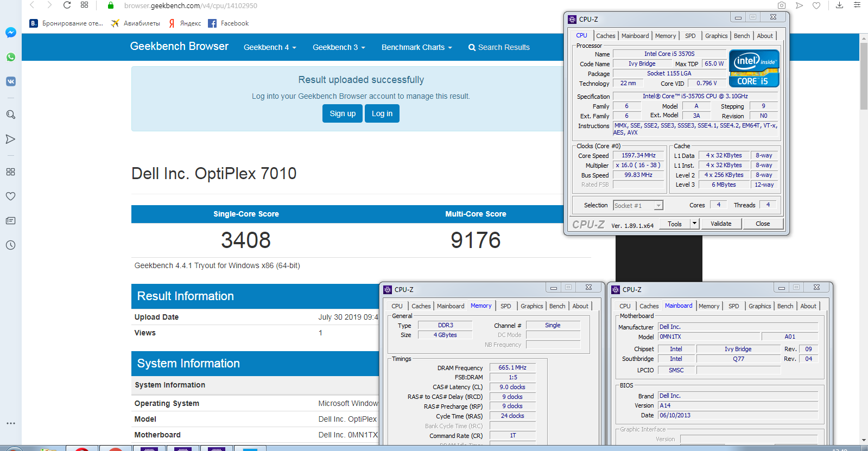Open the Easy Setup menu icon
Viewport: 868px width, 451px height.
[857, 5]
